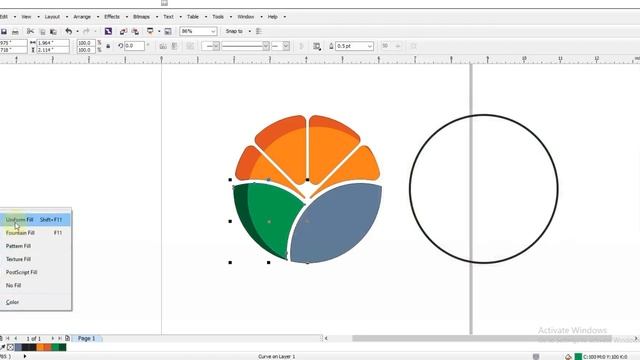
Task: Click the Undo arrow icon
Action: pyautogui.click(x=69, y=31)
